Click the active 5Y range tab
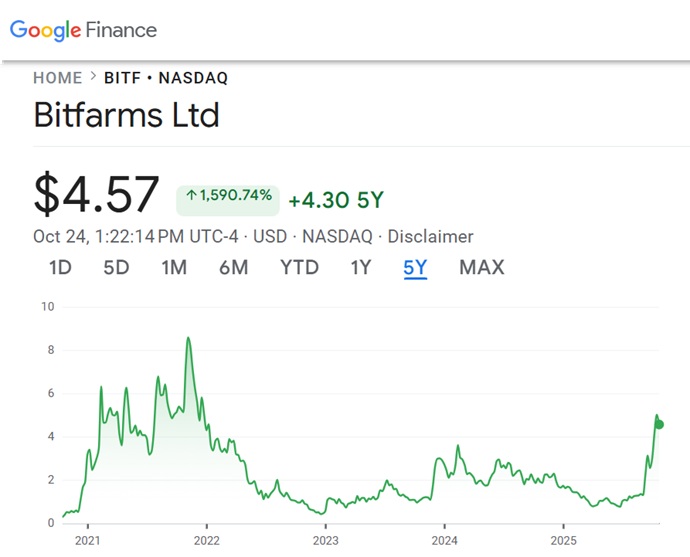Screen dimensions: 690x557 pyautogui.click(x=415, y=267)
